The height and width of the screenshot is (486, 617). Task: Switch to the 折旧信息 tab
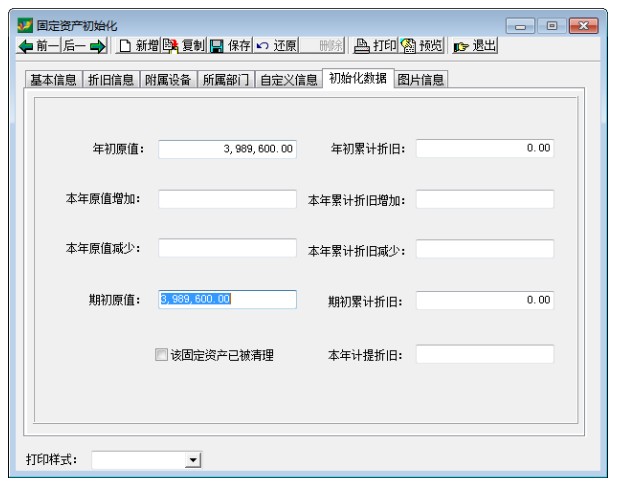click(x=111, y=79)
